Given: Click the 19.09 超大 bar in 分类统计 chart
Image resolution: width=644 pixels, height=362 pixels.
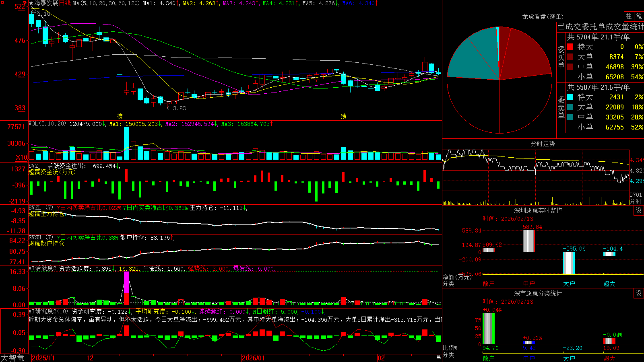Looking at the screenshot, I should tap(609, 341).
